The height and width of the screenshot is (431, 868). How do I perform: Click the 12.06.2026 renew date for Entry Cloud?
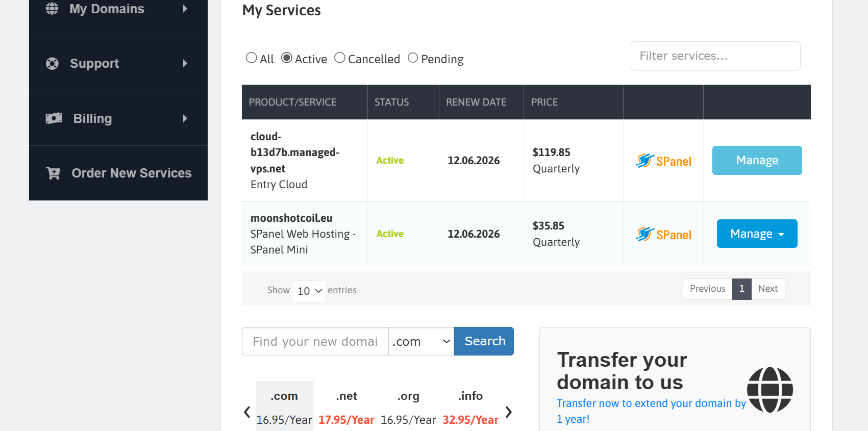point(474,160)
